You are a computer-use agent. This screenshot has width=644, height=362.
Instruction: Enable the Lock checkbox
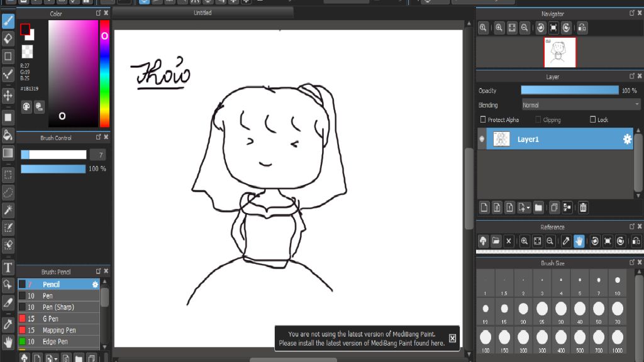592,119
